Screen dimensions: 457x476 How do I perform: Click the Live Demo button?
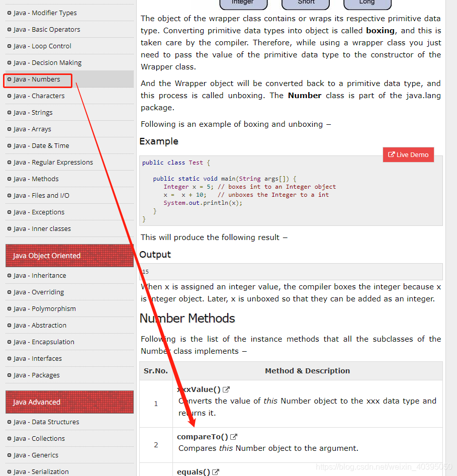pyautogui.click(x=408, y=155)
